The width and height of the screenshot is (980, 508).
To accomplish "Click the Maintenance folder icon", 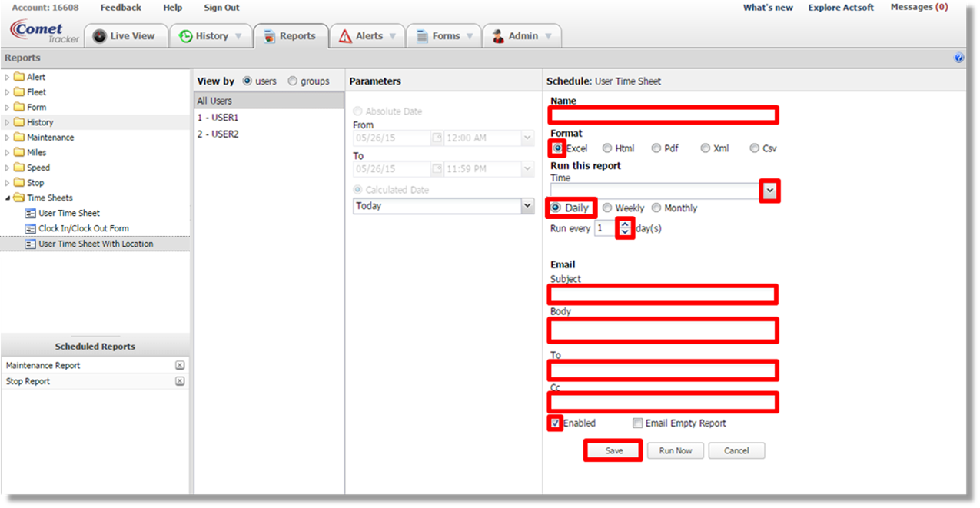I will tap(19, 138).
